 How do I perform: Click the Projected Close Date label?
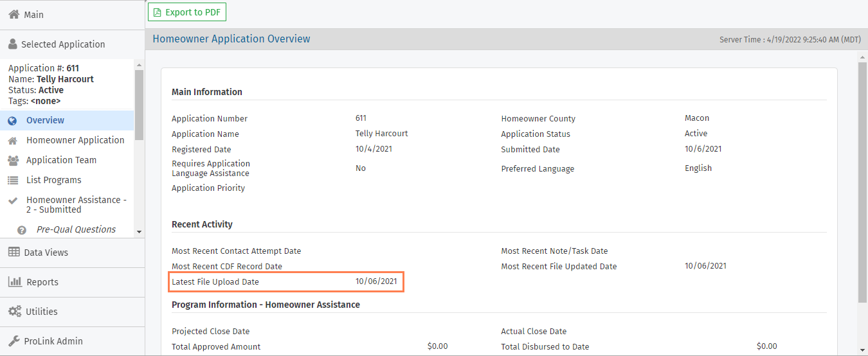[x=210, y=332]
